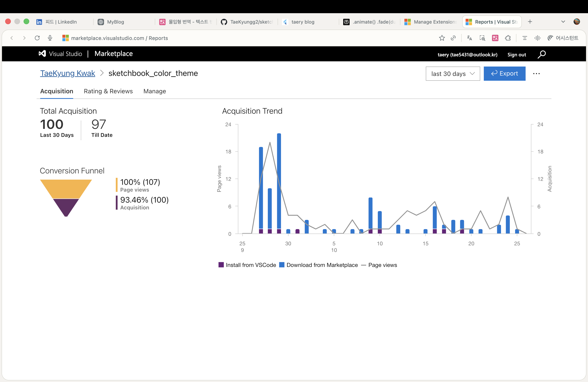Click the microphone voice search icon
The width and height of the screenshot is (588, 382).
pos(50,38)
